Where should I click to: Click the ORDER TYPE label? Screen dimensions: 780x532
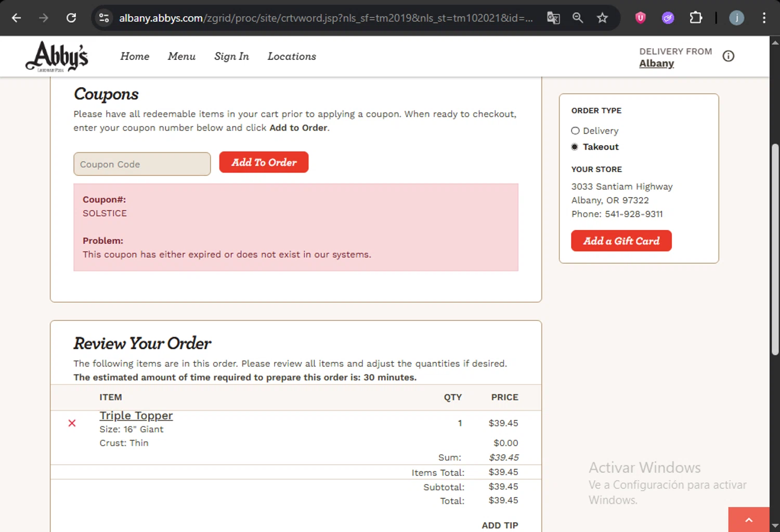click(x=596, y=111)
